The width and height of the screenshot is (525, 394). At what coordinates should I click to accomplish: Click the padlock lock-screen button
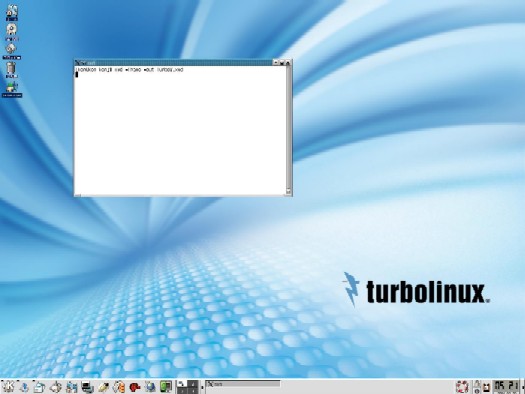coord(477,384)
